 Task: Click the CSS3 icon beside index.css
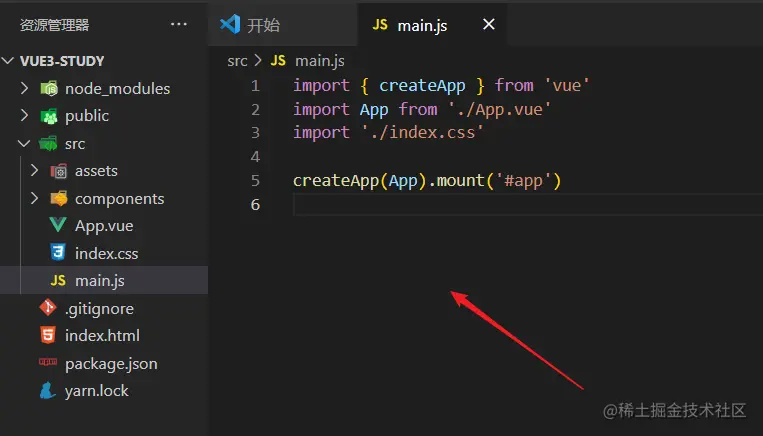click(x=58, y=253)
